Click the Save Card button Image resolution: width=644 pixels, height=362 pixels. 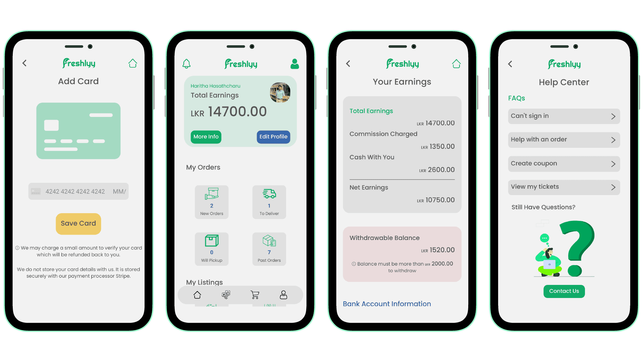(x=78, y=223)
